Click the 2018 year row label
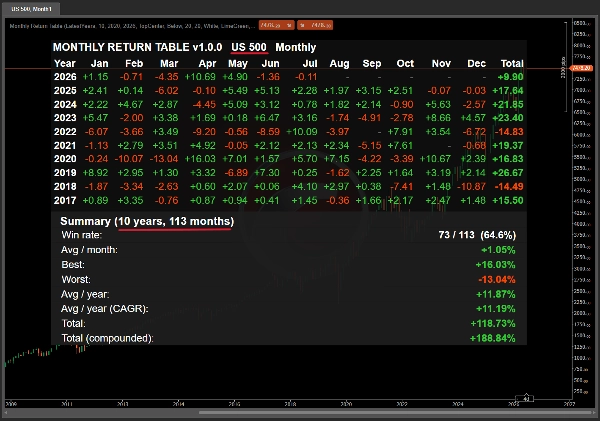Screen dimensions: 600x421 [x=65, y=186]
